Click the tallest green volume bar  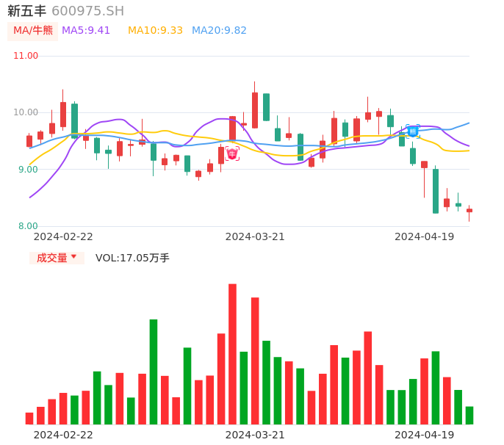[x=154, y=371]
